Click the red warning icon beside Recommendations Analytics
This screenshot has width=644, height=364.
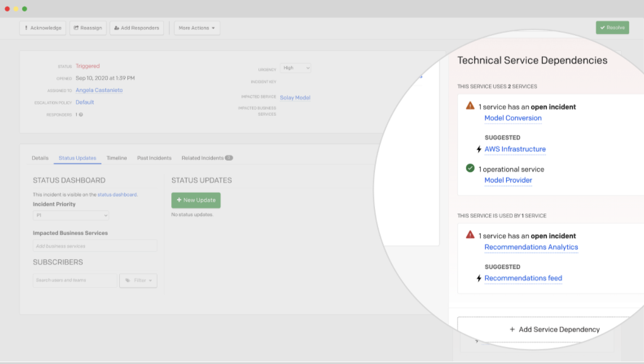[x=470, y=235]
